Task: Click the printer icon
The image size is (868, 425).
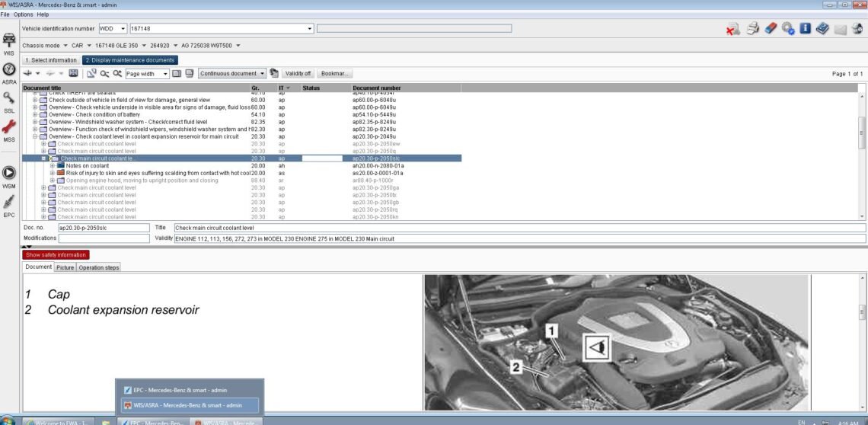Action: (x=752, y=28)
